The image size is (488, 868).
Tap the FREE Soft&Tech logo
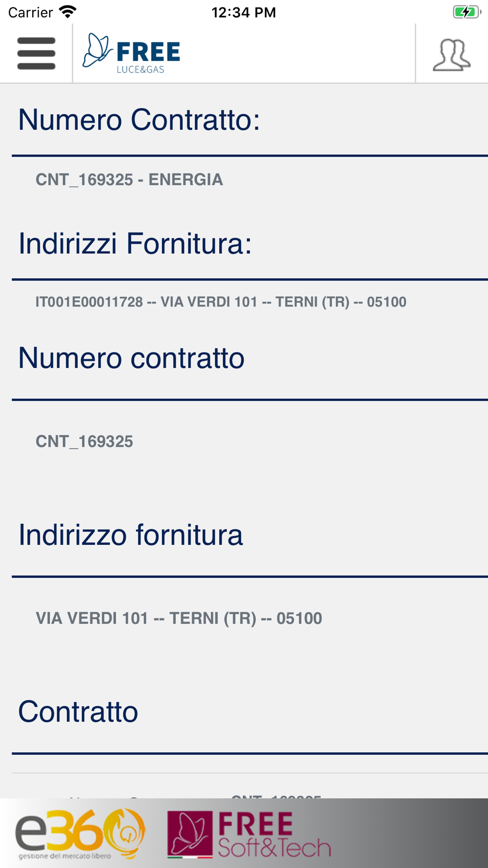[249, 834]
